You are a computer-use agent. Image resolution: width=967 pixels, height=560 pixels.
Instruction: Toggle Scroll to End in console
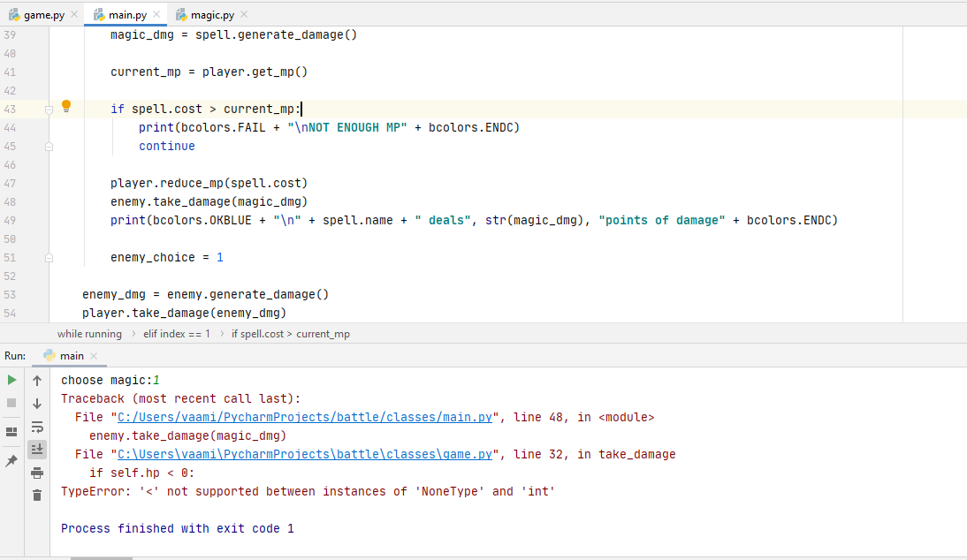(x=36, y=449)
